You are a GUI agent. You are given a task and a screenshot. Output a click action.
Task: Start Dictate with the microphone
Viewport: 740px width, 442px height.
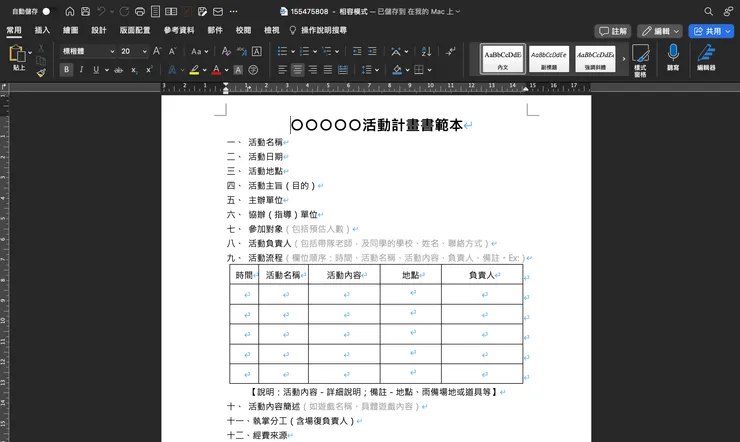point(673,57)
